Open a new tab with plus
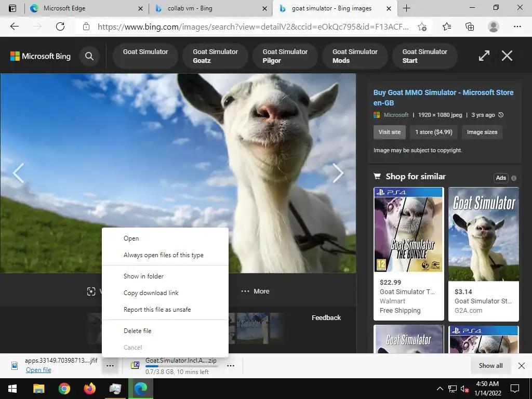 tap(406, 8)
